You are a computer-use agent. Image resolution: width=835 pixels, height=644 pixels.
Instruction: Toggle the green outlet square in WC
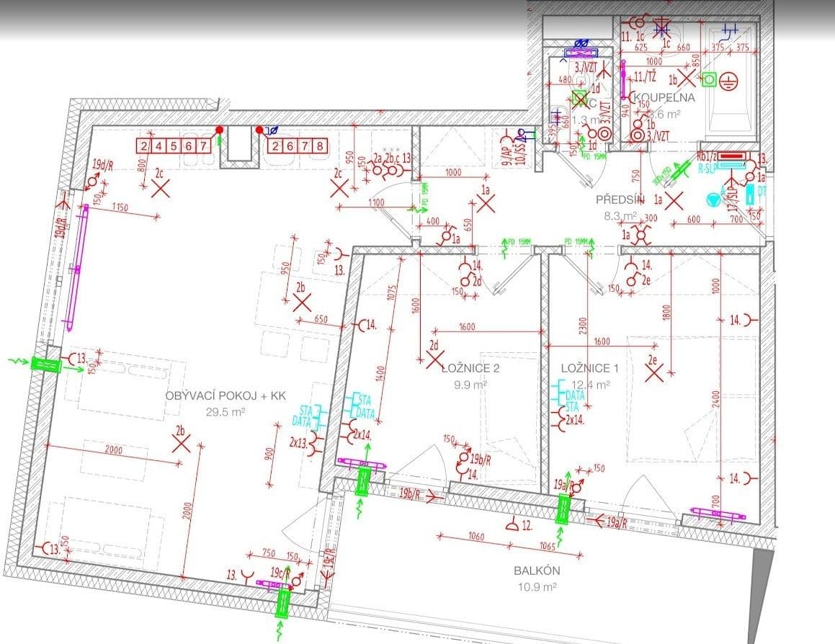click(579, 97)
